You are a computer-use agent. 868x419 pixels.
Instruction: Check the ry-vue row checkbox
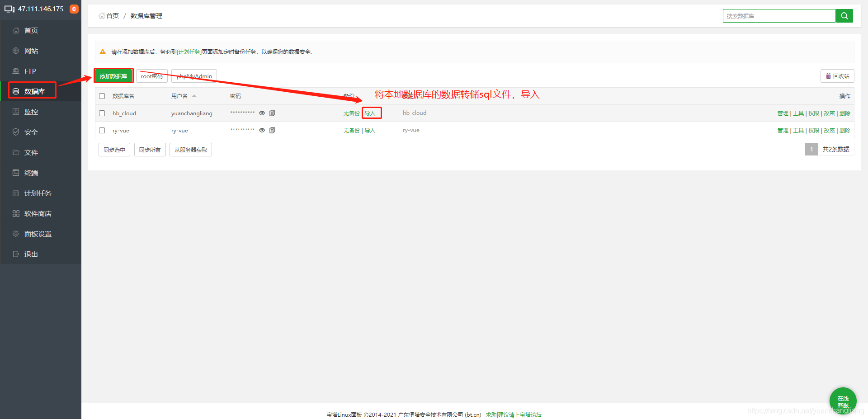(x=102, y=130)
